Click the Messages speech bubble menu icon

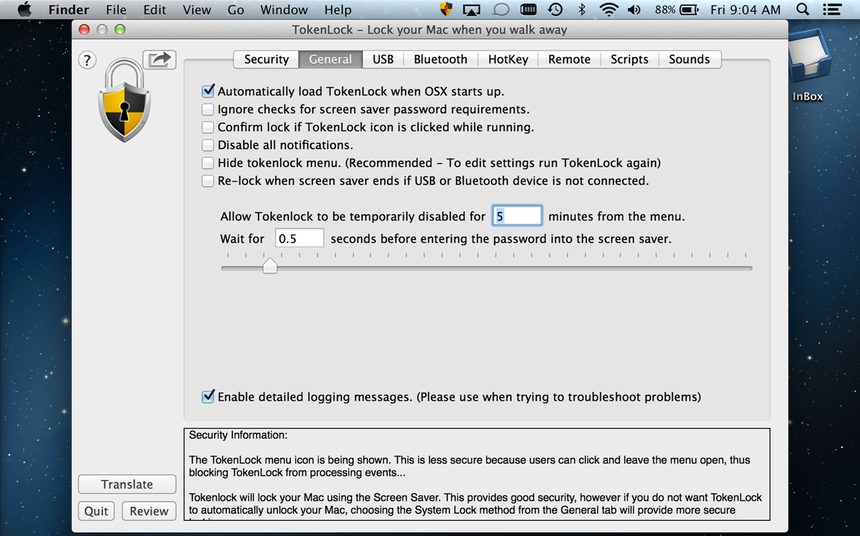click(500, 10)
